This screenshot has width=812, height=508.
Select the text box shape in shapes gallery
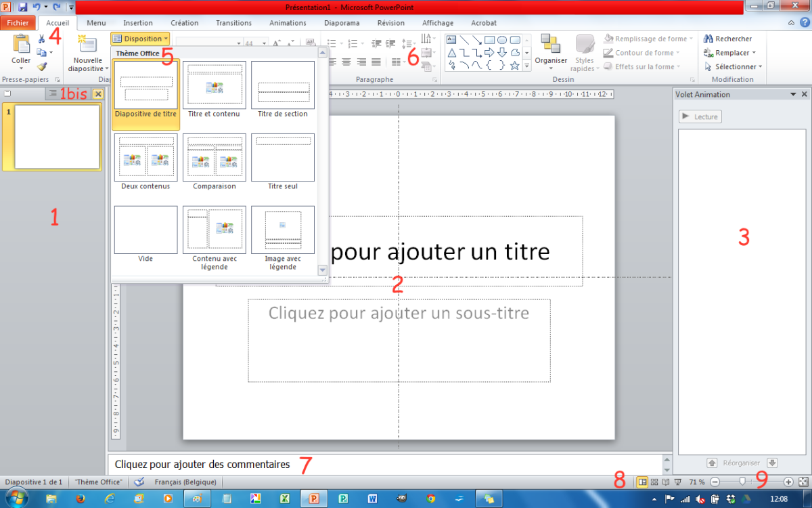click(x=451, y=39)
